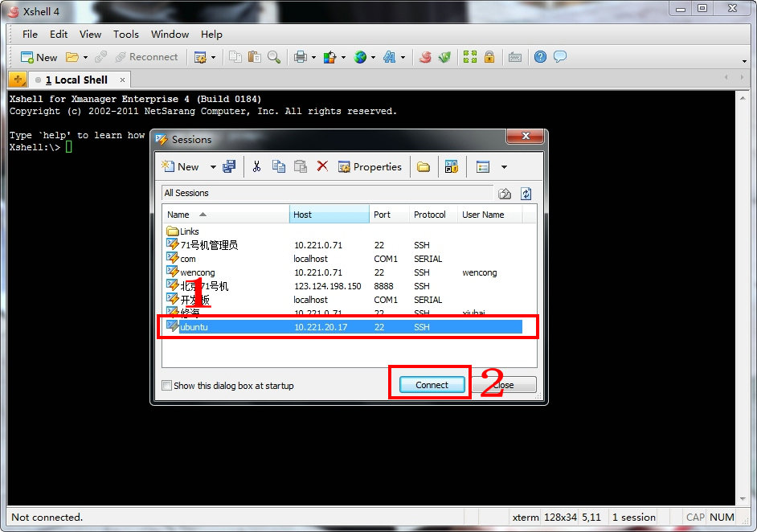Select the 71号机管理员 session row
This screenshot has height=532, width=757.
click(343, 245)
